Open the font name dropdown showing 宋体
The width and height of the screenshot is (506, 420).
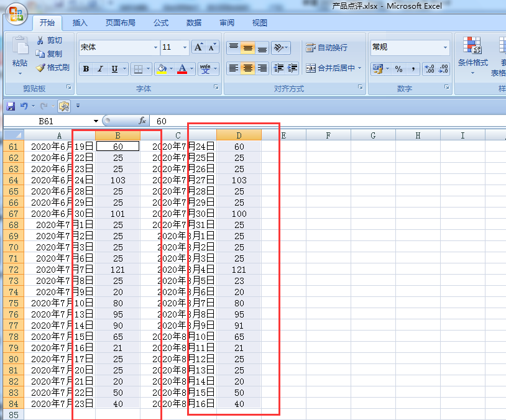pyautogui.click(x=119, y=47)
